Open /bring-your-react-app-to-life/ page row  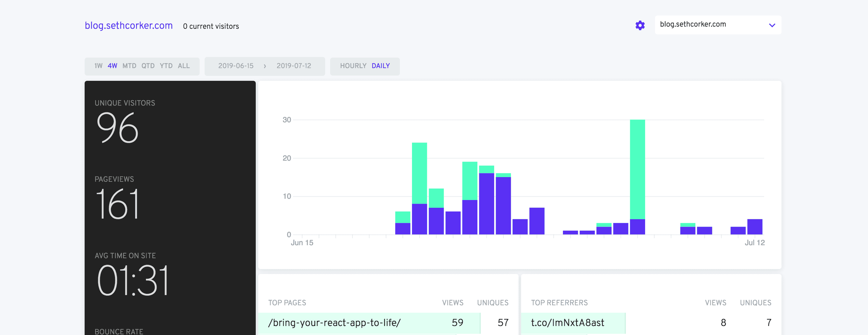pyautogui.click(x=334, y=323)
